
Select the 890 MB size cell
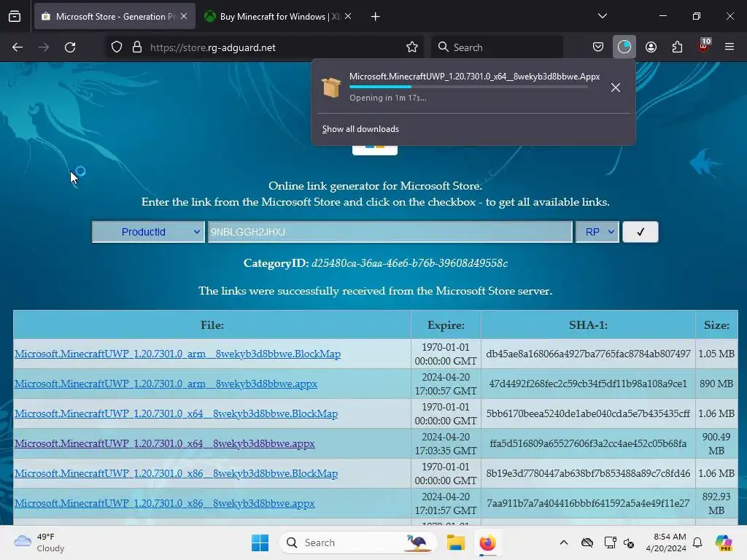point(716,384)
